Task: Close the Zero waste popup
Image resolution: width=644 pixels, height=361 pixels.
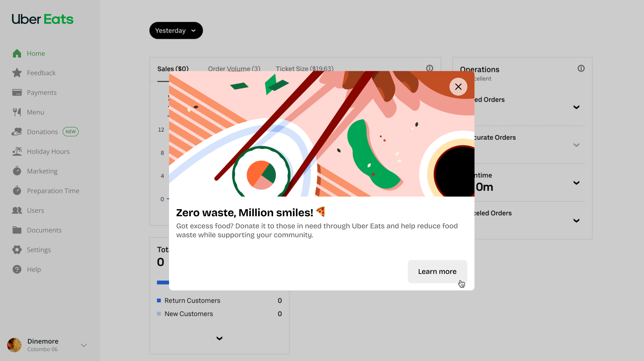Action: [458, 87]
